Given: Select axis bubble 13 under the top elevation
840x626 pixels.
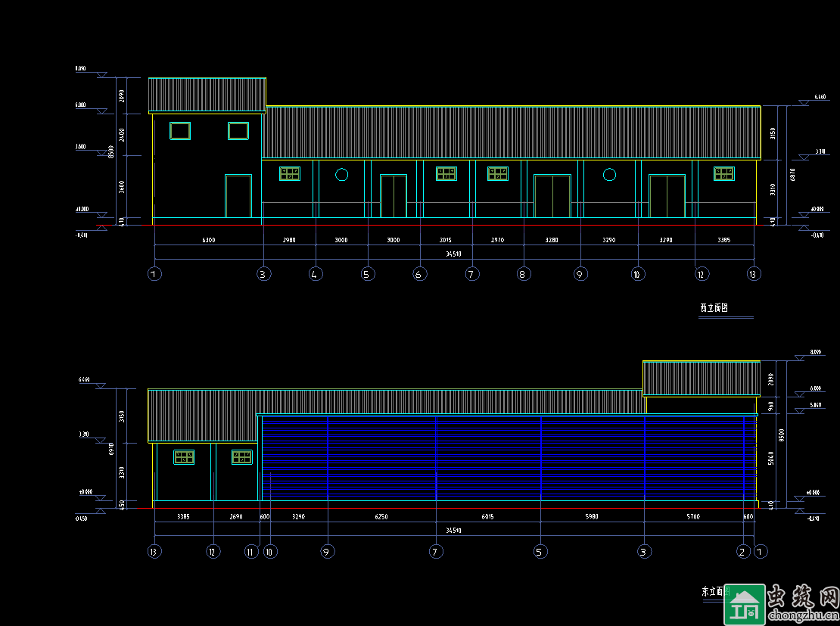Looking at the screenshot, I should (x=752, y=274).
